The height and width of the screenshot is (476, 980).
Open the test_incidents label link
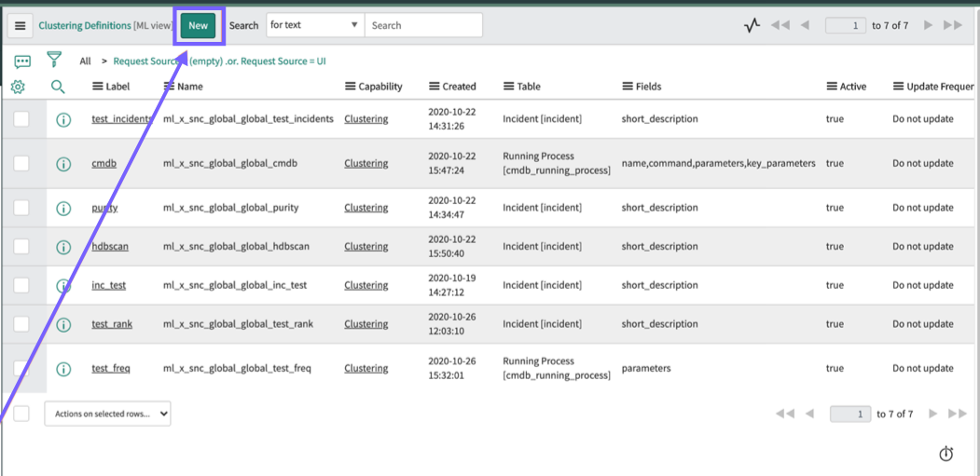(122, 118)
